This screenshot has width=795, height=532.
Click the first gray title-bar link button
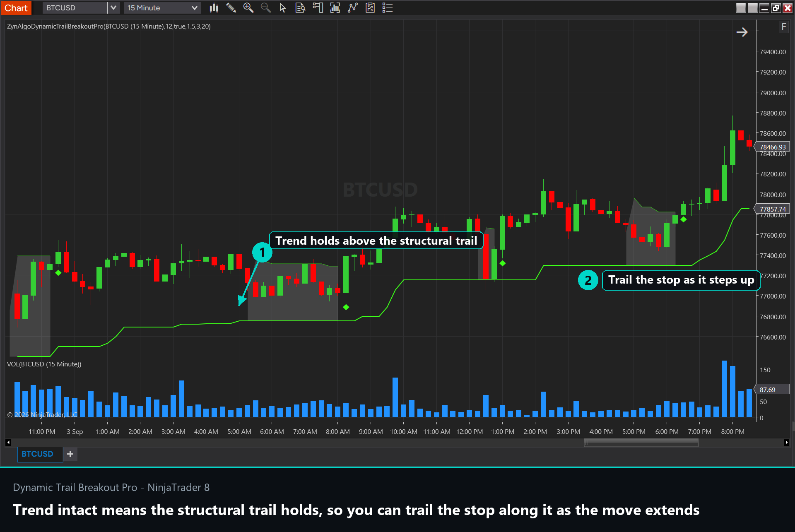[x=741, y=8]
